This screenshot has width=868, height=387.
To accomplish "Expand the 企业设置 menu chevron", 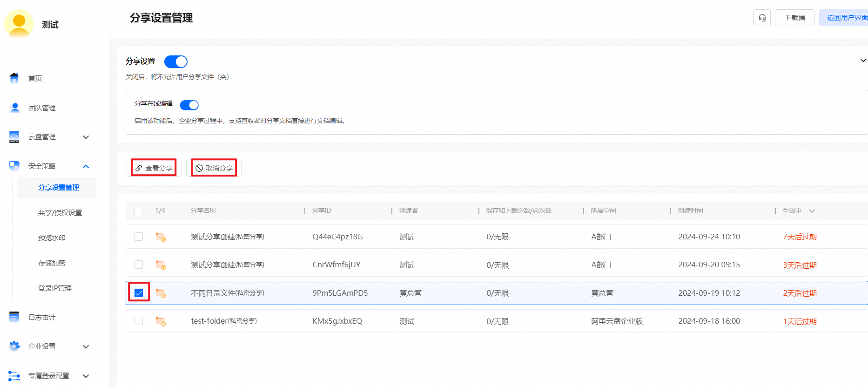I will tap(86, 346).
